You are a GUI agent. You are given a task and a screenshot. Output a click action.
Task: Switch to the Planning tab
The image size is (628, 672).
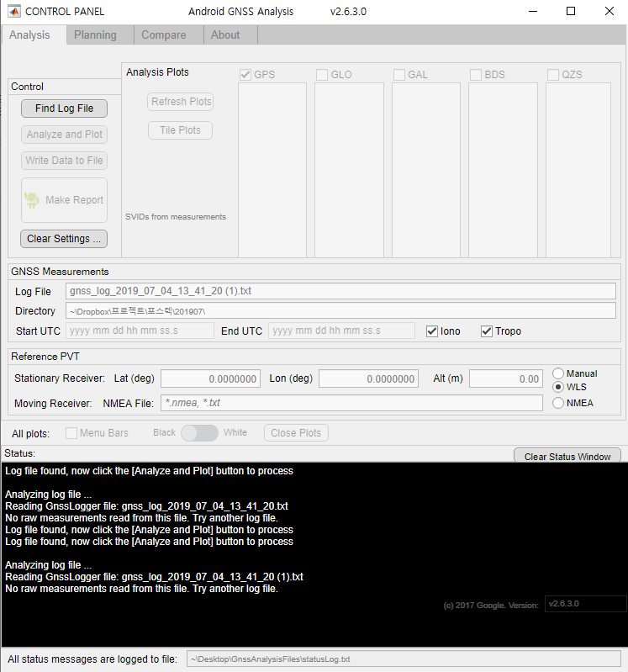tap(95, 35)
